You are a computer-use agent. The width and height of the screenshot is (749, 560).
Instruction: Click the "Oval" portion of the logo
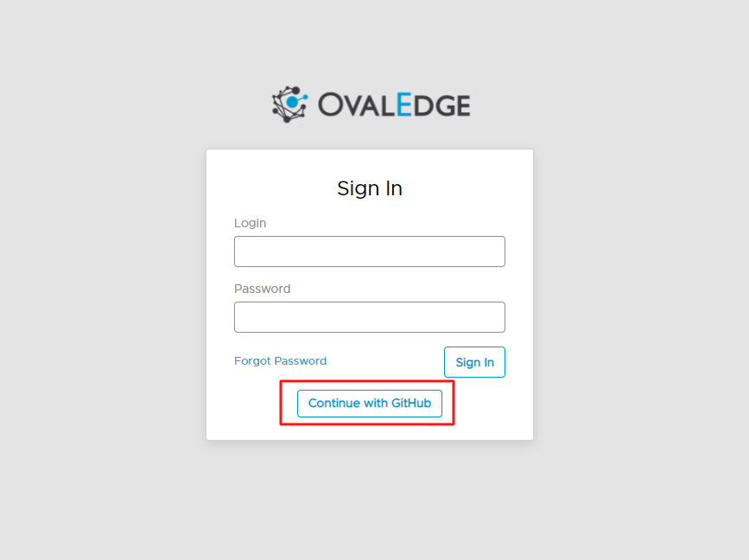[356, 105]
